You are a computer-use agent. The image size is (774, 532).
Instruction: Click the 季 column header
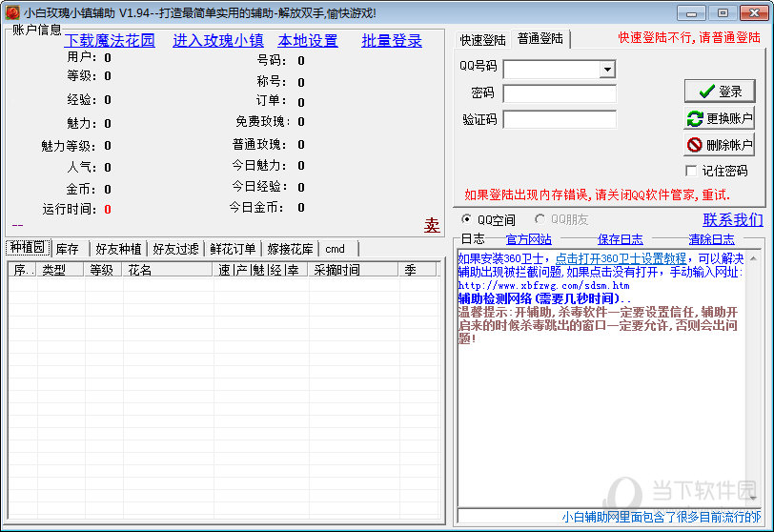tap(418, 270)
